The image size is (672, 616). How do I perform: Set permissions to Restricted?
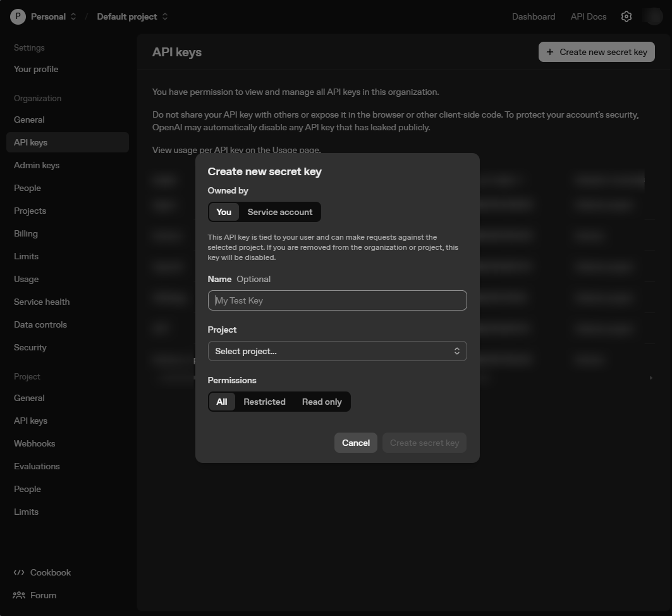pos(264,402)
